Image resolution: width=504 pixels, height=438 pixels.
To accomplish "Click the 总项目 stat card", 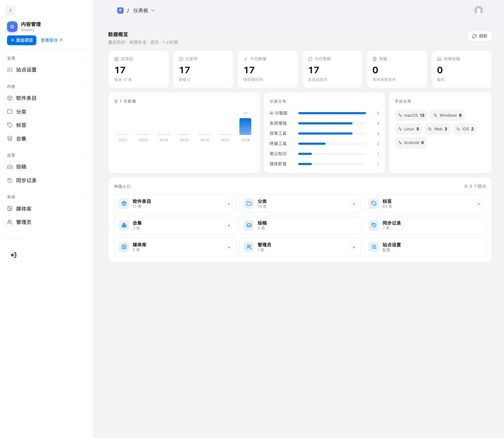I will [x=139, y=69].
